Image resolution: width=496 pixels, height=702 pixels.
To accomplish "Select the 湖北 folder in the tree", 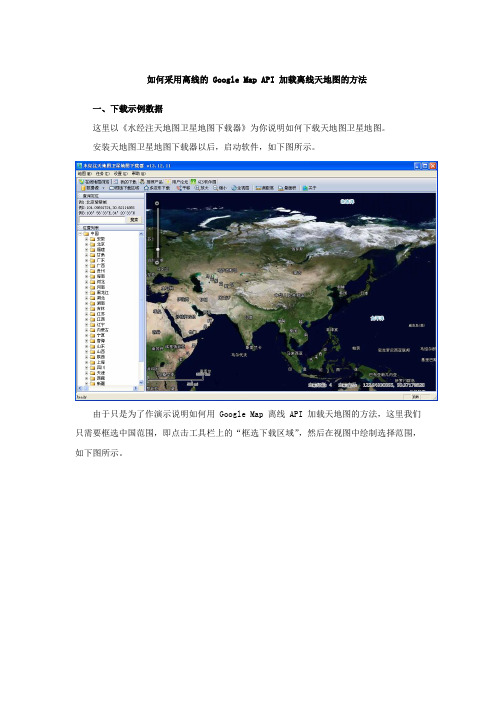I will [98, 298].
